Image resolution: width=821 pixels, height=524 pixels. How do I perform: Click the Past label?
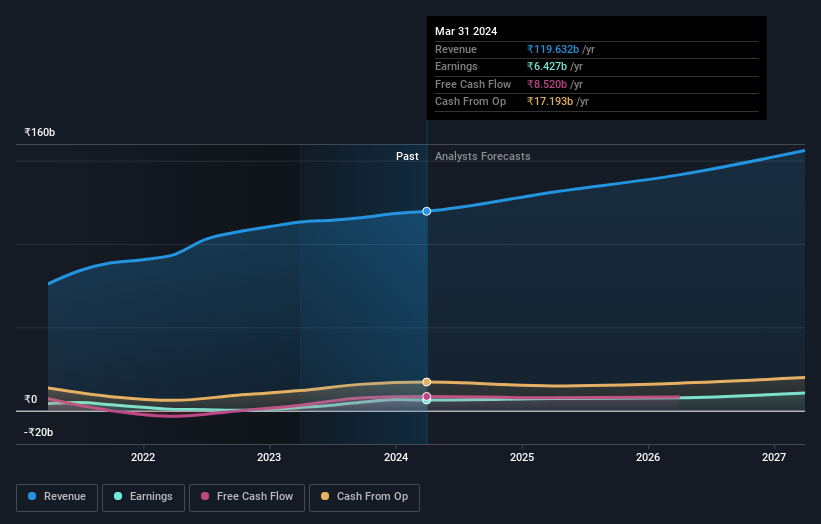[x=407, y=157]
